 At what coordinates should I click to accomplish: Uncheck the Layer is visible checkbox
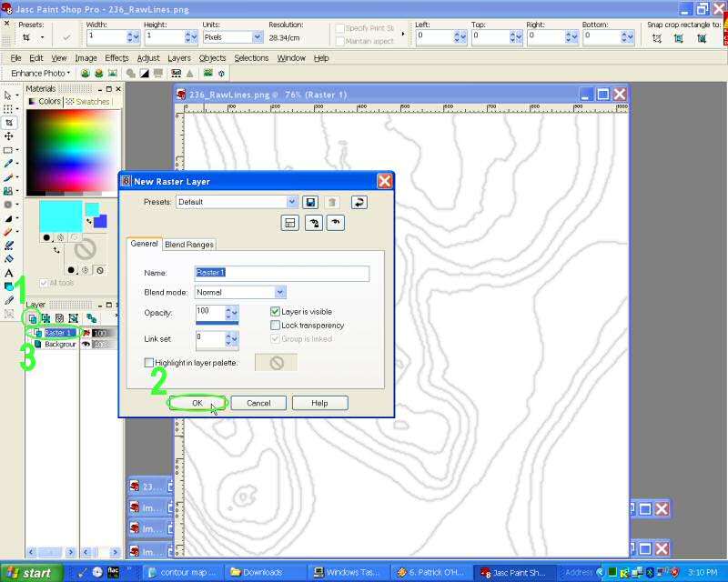click(x=275, y=312)
